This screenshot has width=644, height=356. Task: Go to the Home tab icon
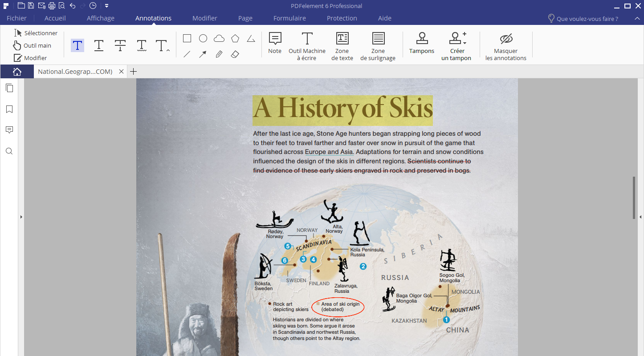tap(17, 72)
